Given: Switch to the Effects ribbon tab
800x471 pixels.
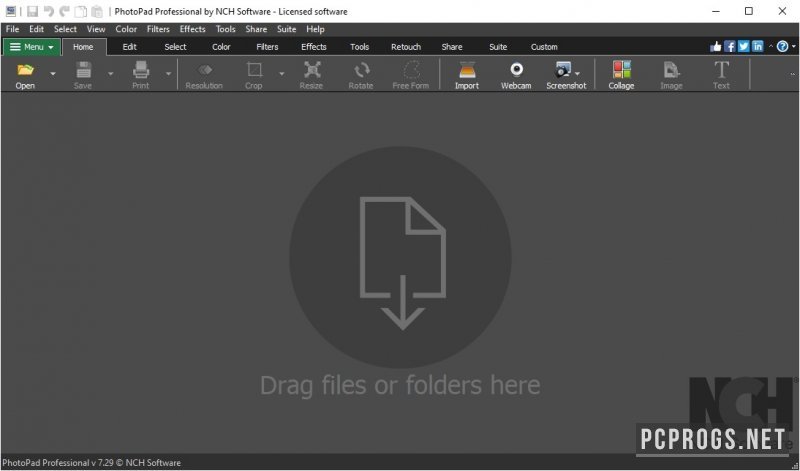Looking at the screenshot, I should point(314,47).
